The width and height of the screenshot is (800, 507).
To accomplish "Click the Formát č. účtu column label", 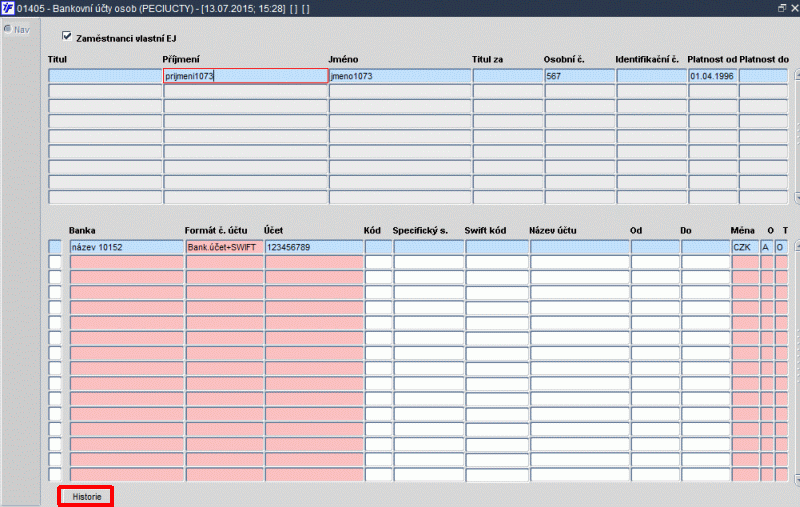I will (x=216, y=231).
